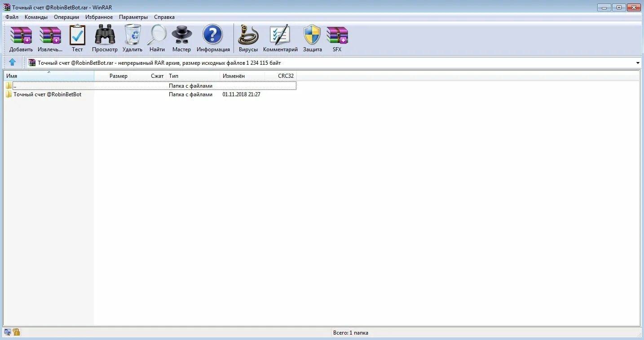
Task: Open the Операции menu
Action: click(66, 17)
